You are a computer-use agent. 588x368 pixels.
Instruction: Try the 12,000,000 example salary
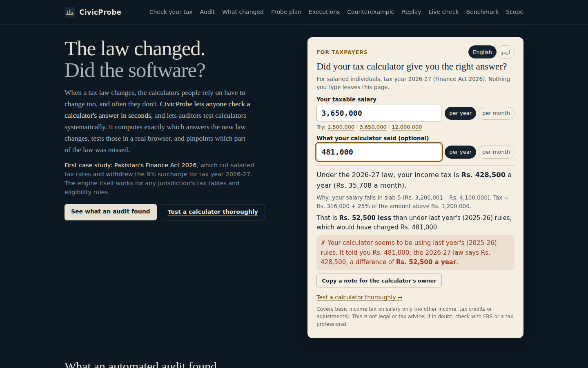click(x=407, y=127)
